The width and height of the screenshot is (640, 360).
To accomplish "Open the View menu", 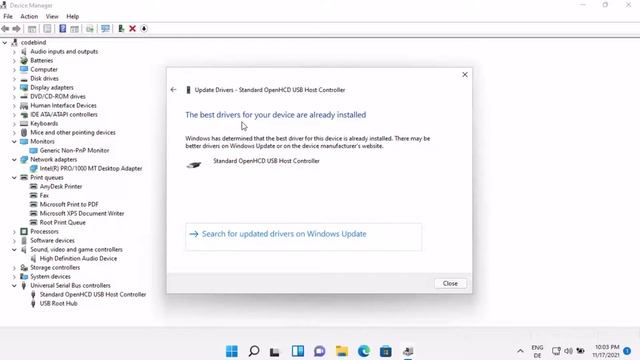I will pyautogui.click(x=52, y=16).
